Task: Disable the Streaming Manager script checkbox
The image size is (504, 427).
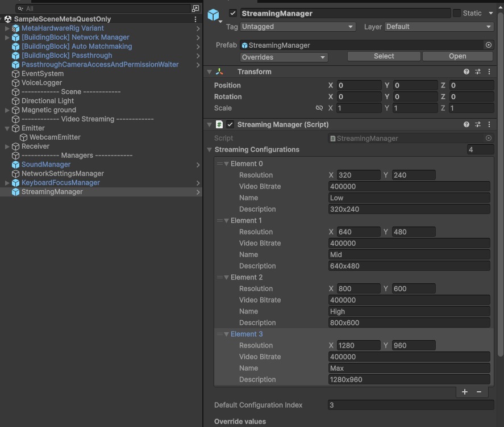Action: coord(230,124)
